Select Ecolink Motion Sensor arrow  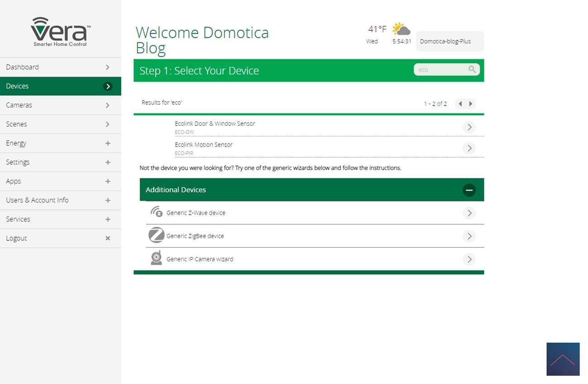tap(469, 148)
